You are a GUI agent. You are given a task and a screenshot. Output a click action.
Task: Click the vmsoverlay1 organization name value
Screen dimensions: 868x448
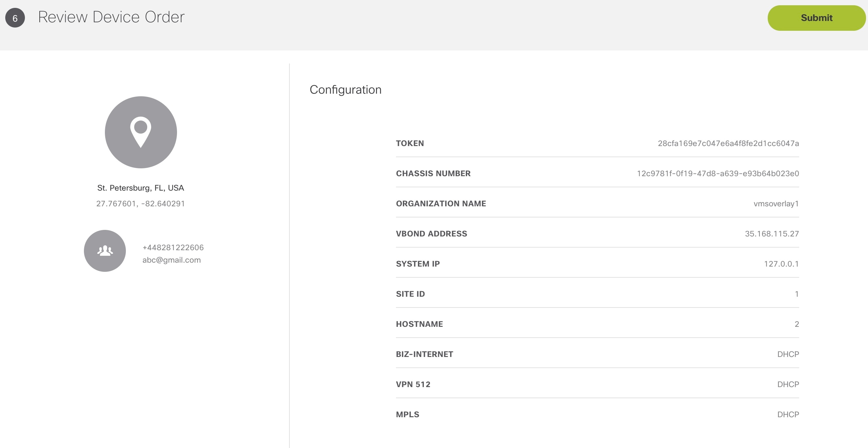coord(776,204)
